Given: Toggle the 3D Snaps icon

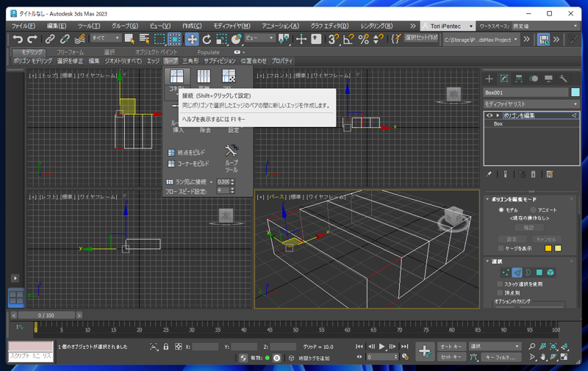Looking at the screenshot, I should 333,39.
